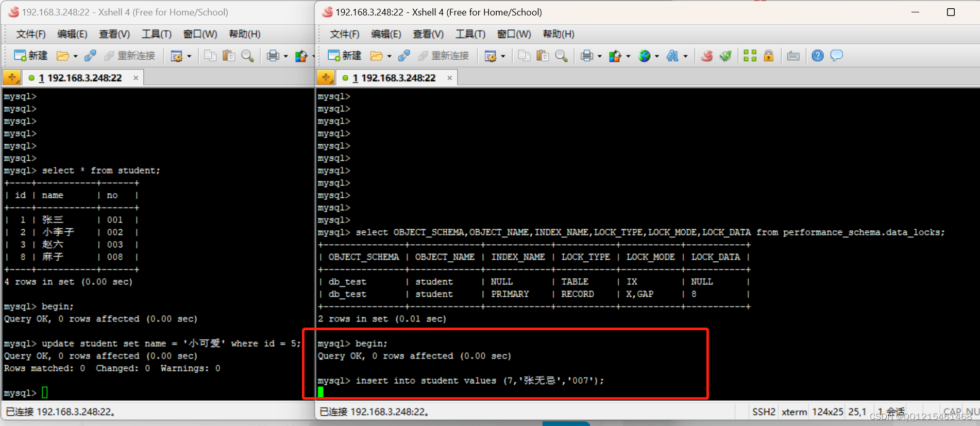This screenshot has height=426, width=980.
Task: Close the 192.168.3.248:22 tab in left window
Action: pos(136,78)
